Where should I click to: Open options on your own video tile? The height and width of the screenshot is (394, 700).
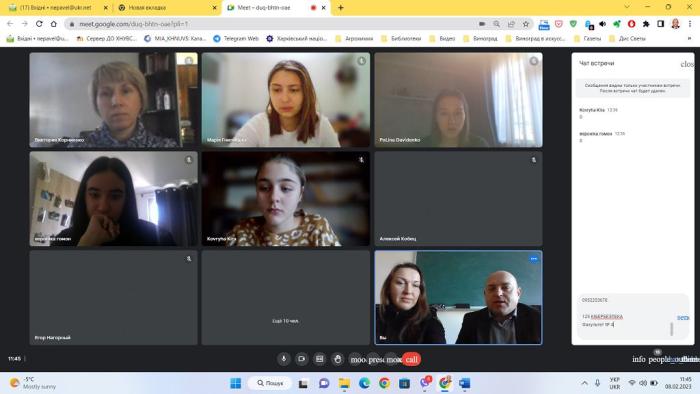click(x=534, y=259)
